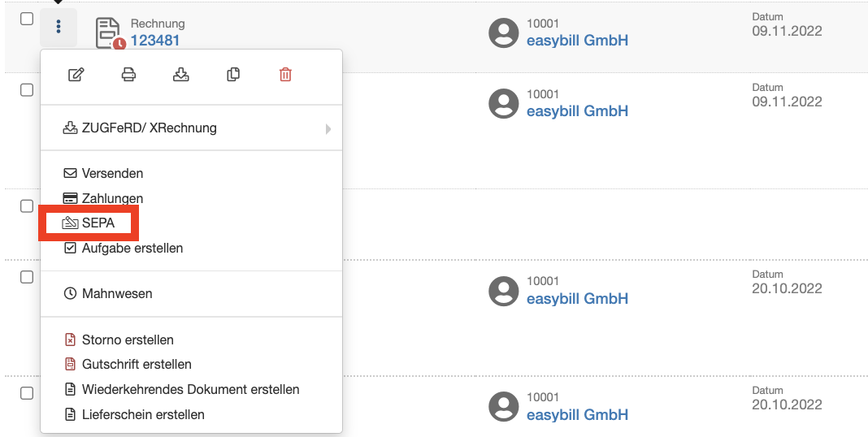The width and height of the screenshot is (868, 437).
Task: Click the copy document icon
Action: coord(233,75)
